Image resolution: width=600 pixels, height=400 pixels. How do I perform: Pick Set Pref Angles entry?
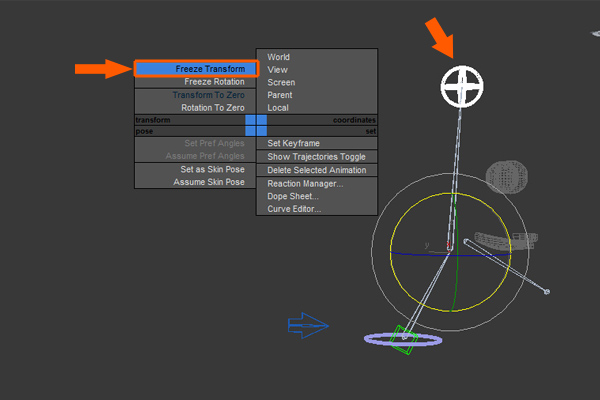[195, 143]
